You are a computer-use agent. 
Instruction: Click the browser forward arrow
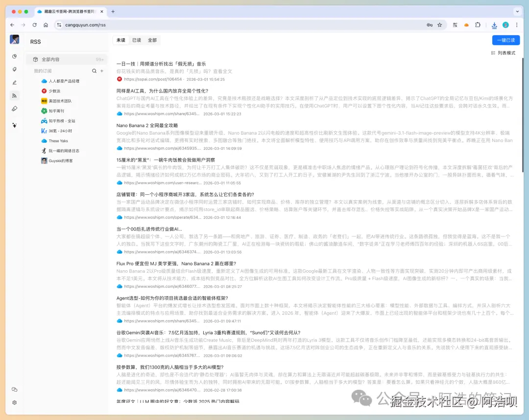(x=24, y=25)
